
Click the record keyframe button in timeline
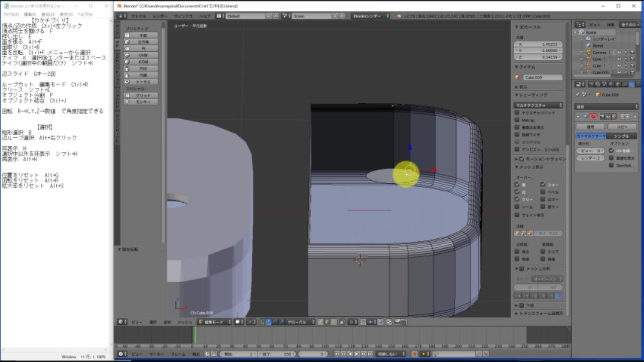(415, 354)
